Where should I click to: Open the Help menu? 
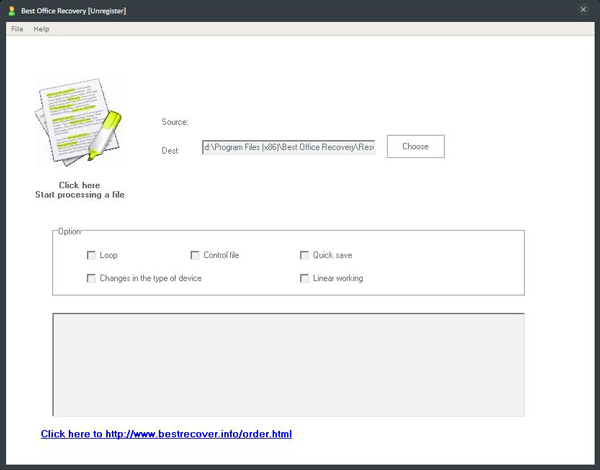[41, 29]
